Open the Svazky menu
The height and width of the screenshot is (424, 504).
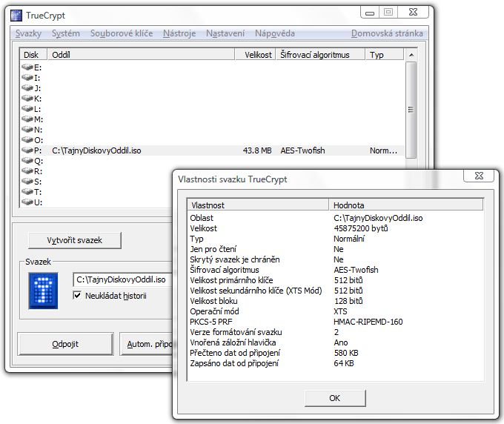click(x=29, y=33)
